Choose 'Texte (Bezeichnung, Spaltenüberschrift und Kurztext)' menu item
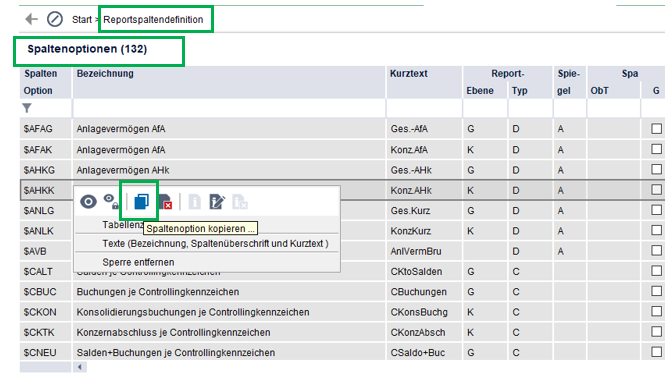This screenshot has height=379, width=665. tap(215, 243)
